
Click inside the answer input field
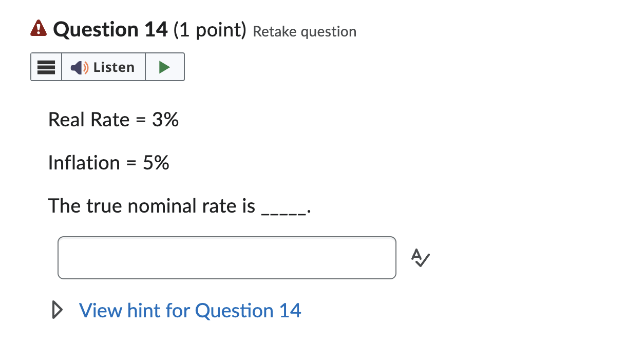226,257
